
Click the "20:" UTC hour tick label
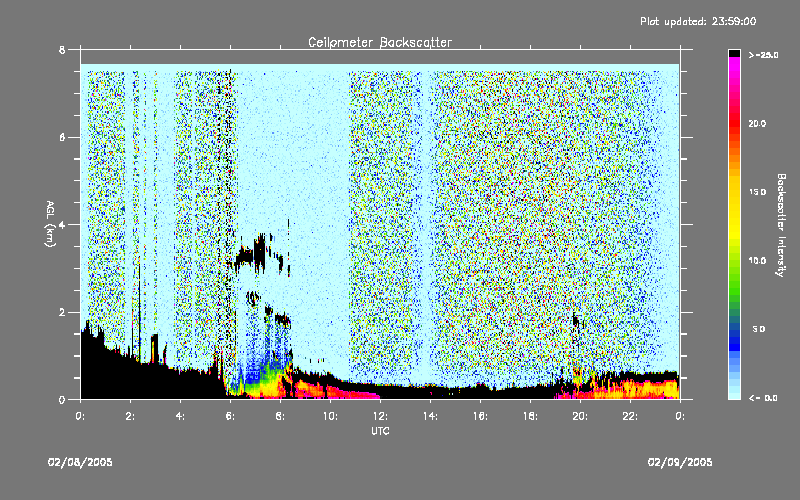580,416
